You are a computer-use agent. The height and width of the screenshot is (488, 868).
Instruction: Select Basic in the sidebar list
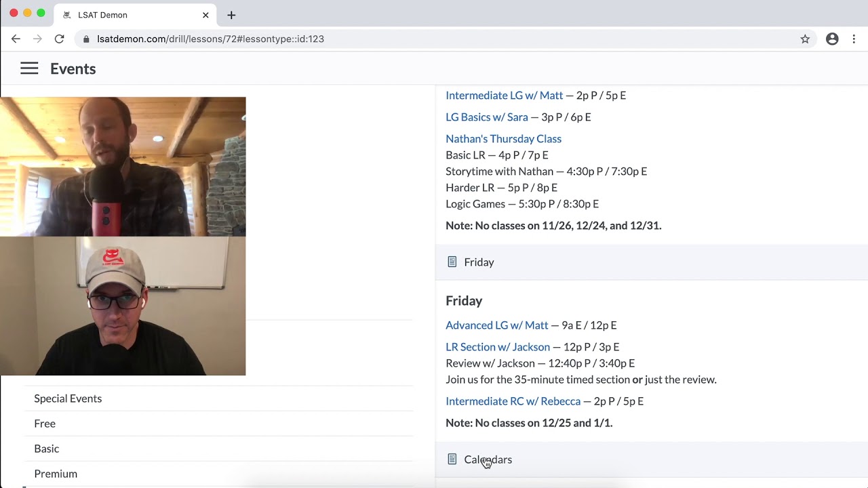click(x=218, y=449)
